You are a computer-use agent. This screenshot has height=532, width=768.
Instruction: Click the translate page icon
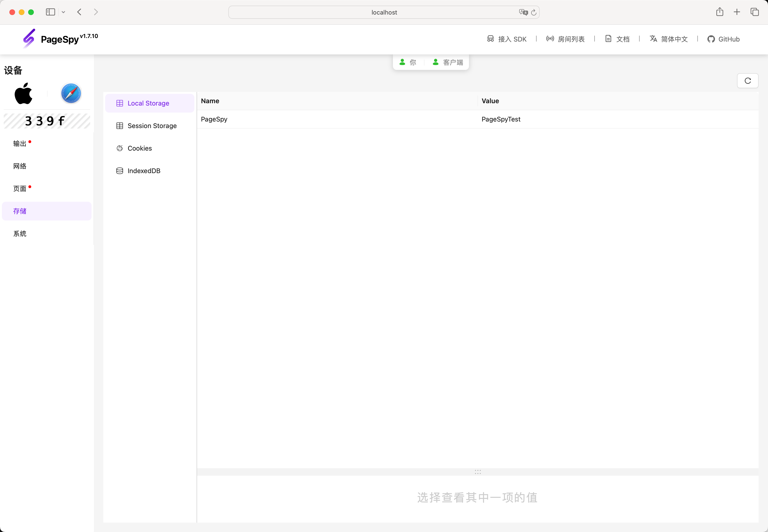point(523,12)
